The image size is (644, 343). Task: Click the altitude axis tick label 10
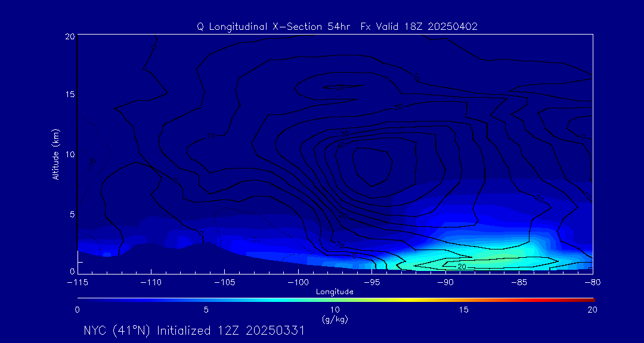click(70, 154)
